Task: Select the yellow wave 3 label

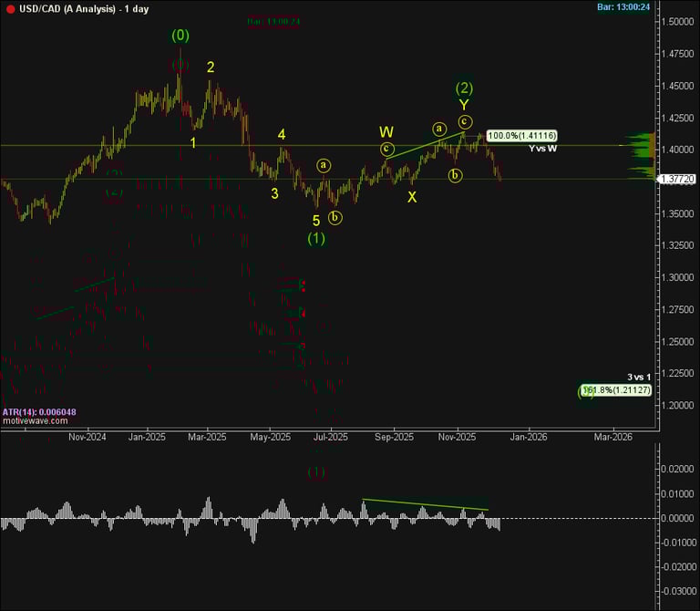Action: 274,193
